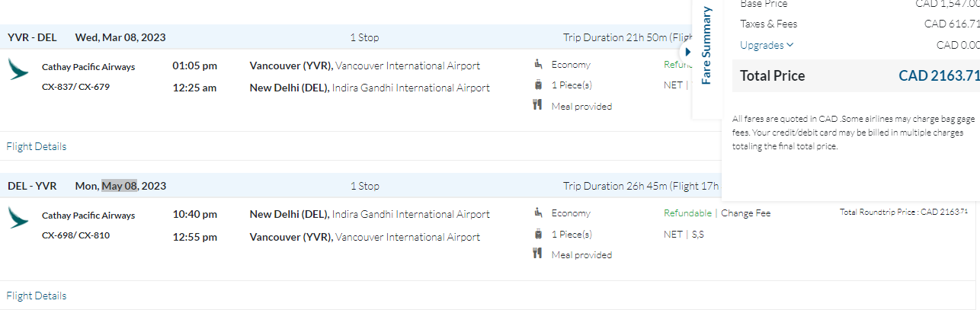Screen dimensions: 980x310
Task: Collapse the Fare Summary panel using its arrow
Action: click(688, 52)
